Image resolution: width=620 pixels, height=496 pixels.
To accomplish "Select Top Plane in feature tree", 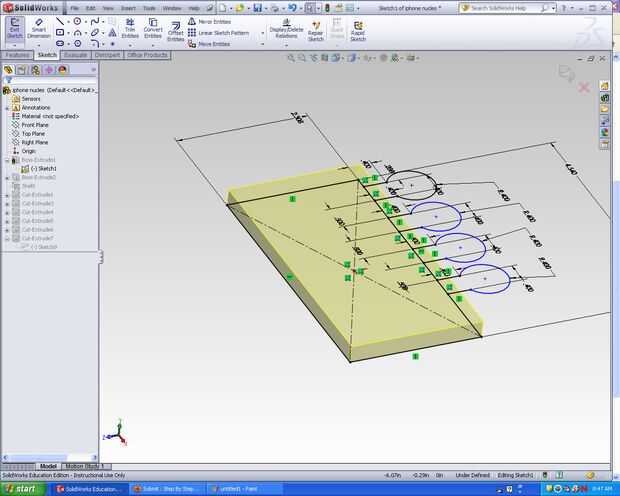I will click(x=33, y=134).
